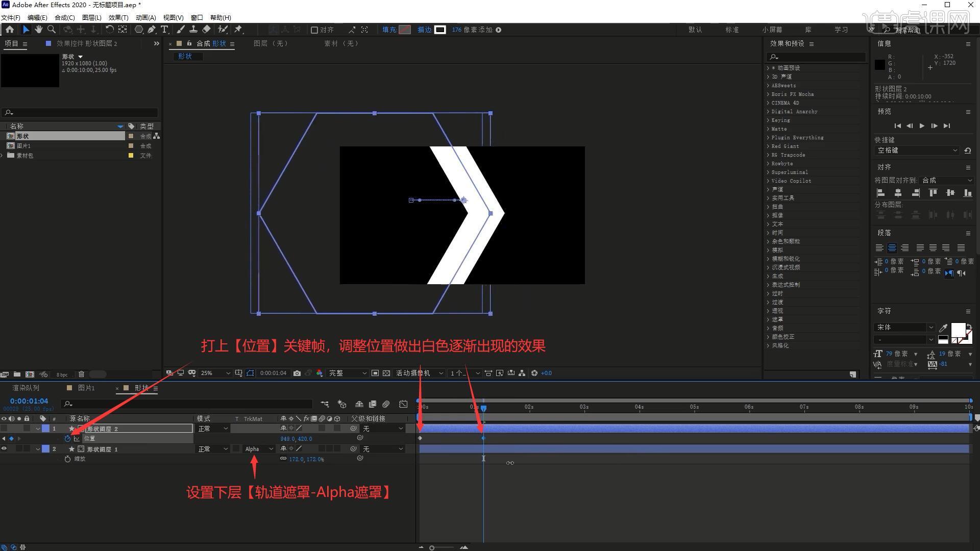Image resolution: width=980 pixels, height=551 pixels.
Task: Select the Rotation tool
Action: (109, 30)
